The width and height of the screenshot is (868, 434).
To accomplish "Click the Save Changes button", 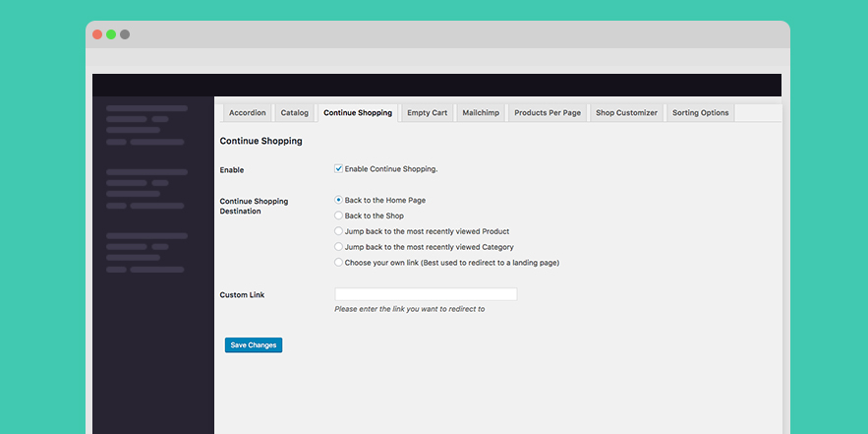I will (254, 344).
